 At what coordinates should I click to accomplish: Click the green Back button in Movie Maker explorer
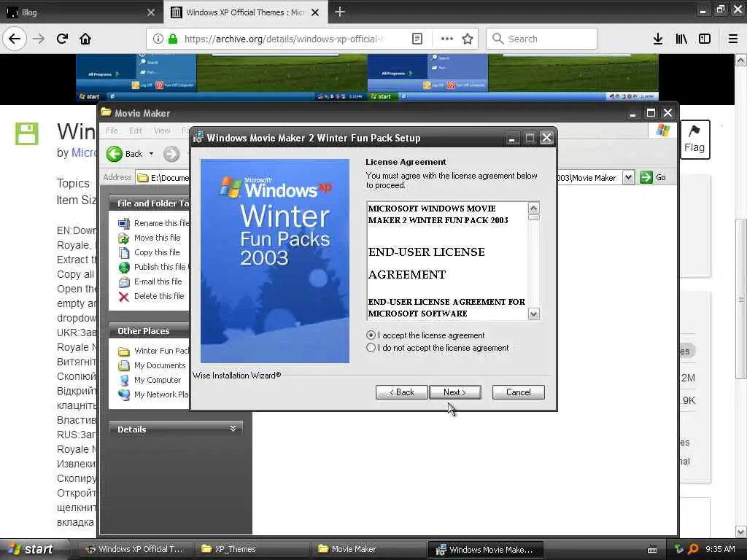[125, 154]
